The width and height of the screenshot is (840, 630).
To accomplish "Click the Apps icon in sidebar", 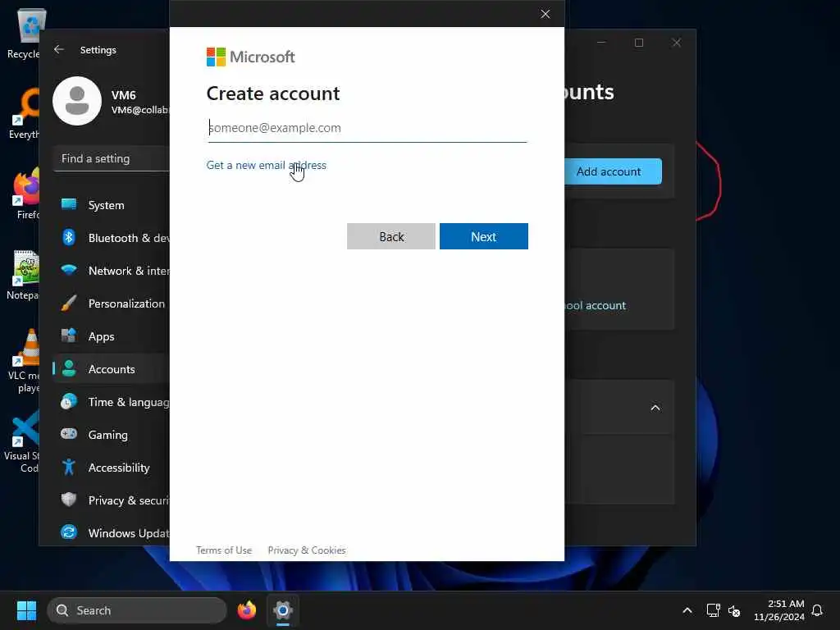I will point(69,336).
